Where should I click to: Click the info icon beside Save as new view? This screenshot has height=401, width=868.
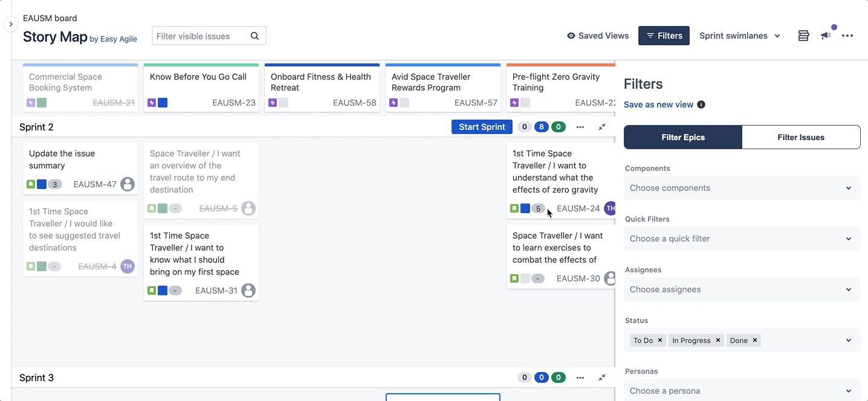[701, 104]
